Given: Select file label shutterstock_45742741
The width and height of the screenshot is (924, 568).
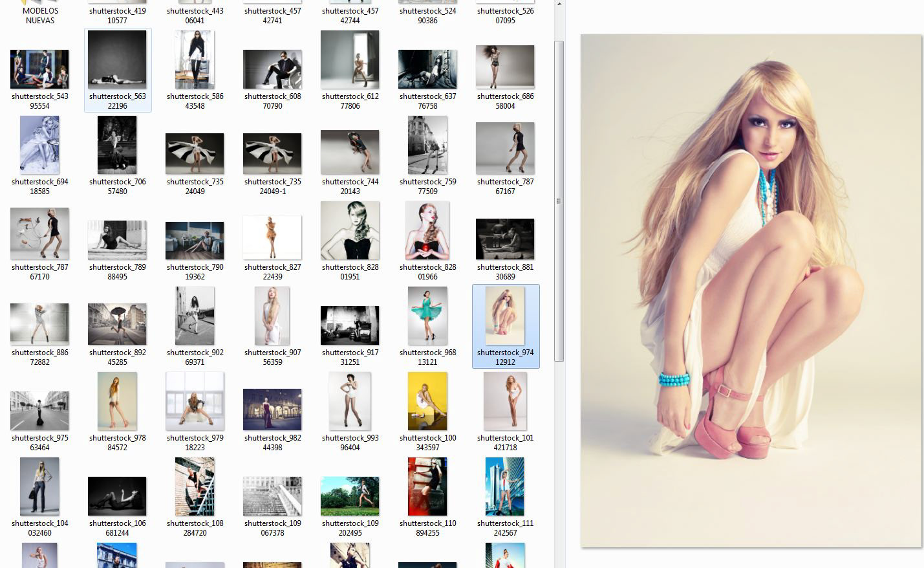Looking at the screenshot, I should pos(272,16).
